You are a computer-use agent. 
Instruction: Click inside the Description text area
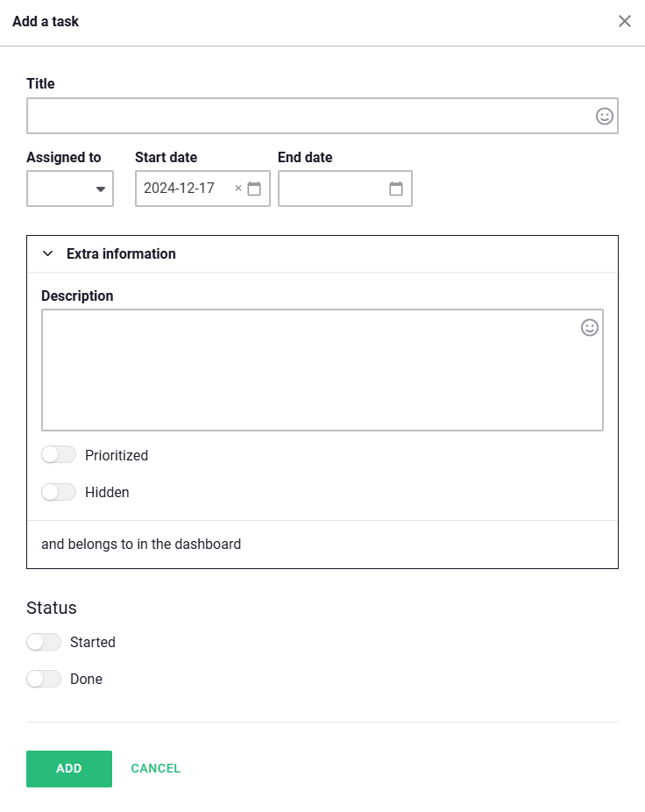(307, 373)
